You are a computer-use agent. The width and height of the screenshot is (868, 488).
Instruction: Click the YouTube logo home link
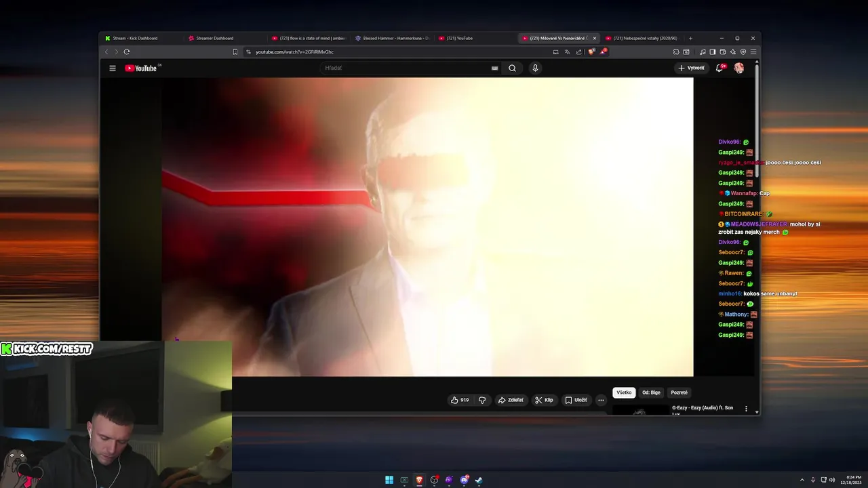(141, 68)
